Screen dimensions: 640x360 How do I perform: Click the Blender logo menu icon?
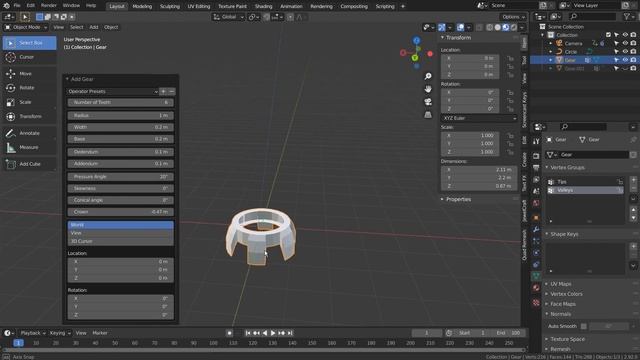pos(6,6)
